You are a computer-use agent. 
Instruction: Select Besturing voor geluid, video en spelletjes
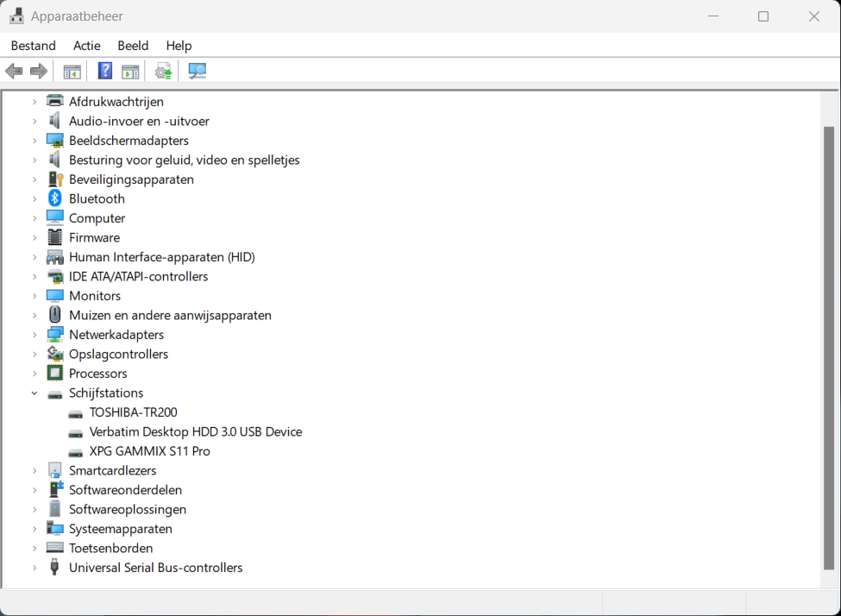pos(185,160)
